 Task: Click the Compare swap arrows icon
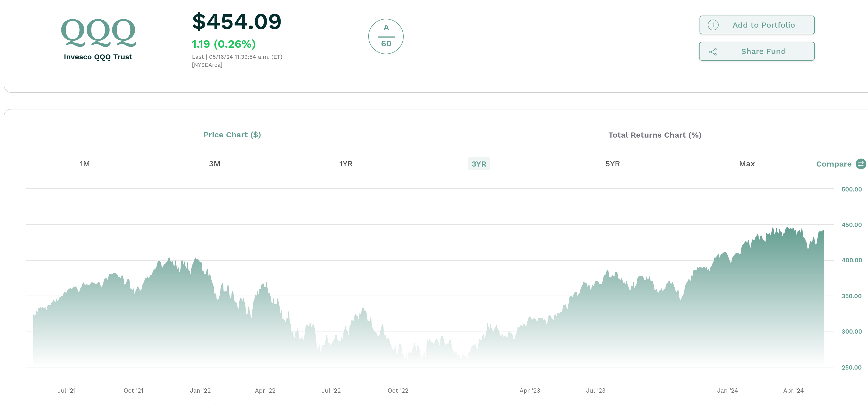pos(861,164)
